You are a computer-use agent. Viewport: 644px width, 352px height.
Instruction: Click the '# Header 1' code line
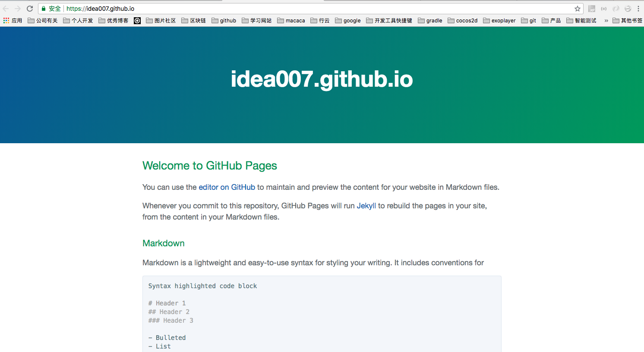pos(167,303)
